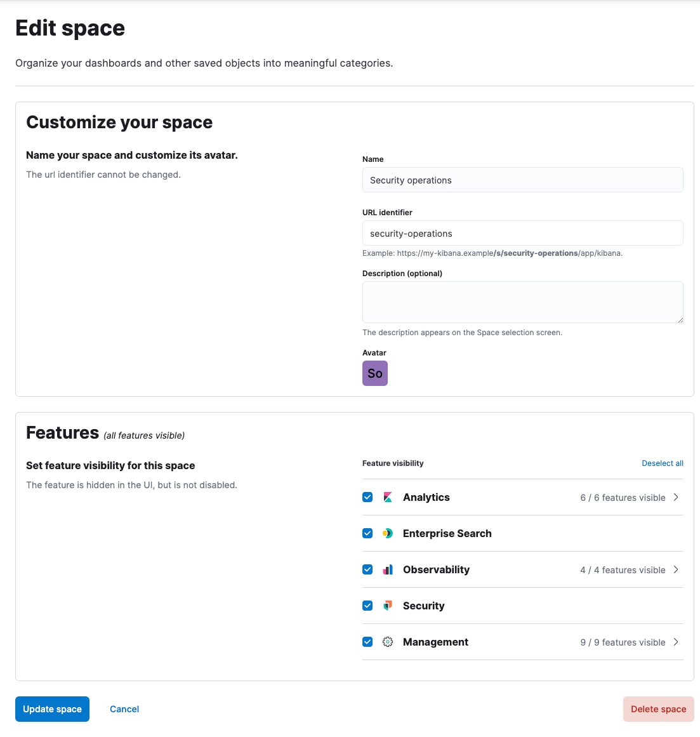The width and height of the screenshot is (700, 737).
Task: Click the Management gear icon
Action: (388, 642)
